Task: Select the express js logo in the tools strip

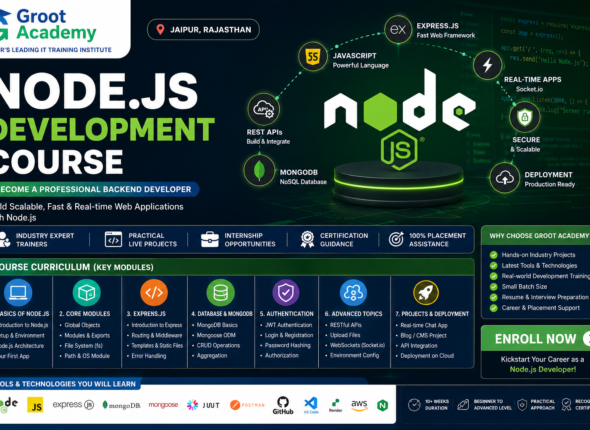Action: click(73, 405)
